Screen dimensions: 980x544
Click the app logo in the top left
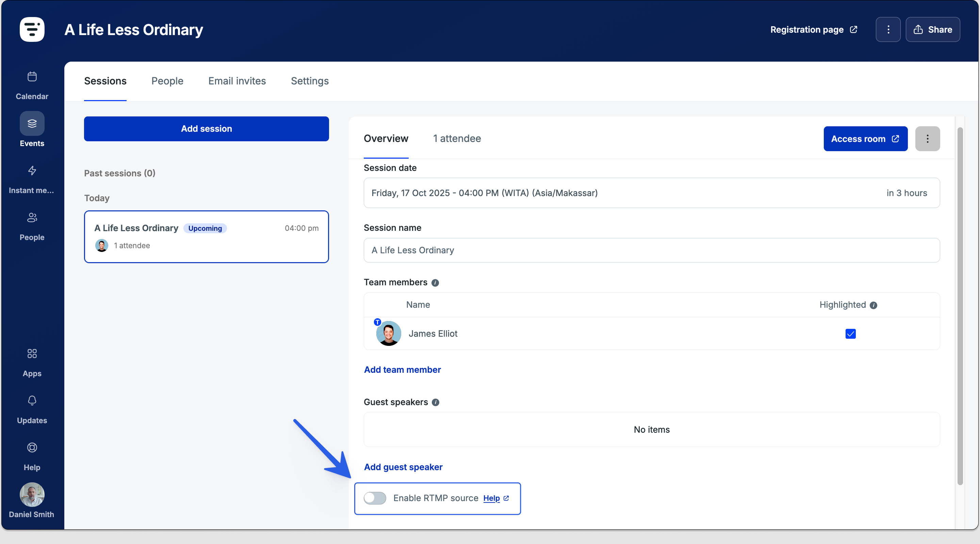[32, 29]
